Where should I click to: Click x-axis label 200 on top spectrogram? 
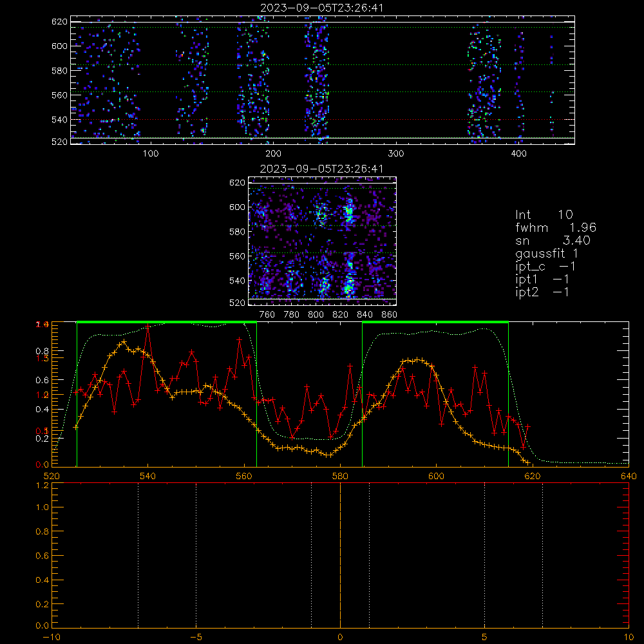[273, 154]
